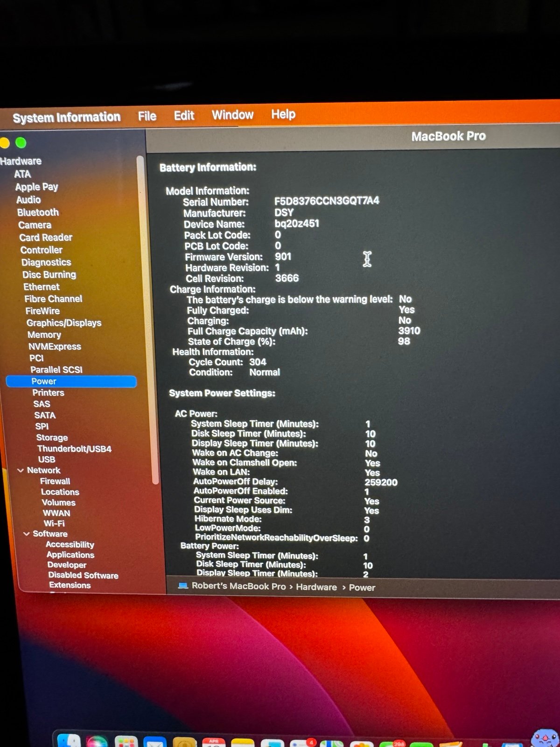Select Thunderbolt/USB4 in the sidebar
The image size is (560, 747).
coord(74,449)
